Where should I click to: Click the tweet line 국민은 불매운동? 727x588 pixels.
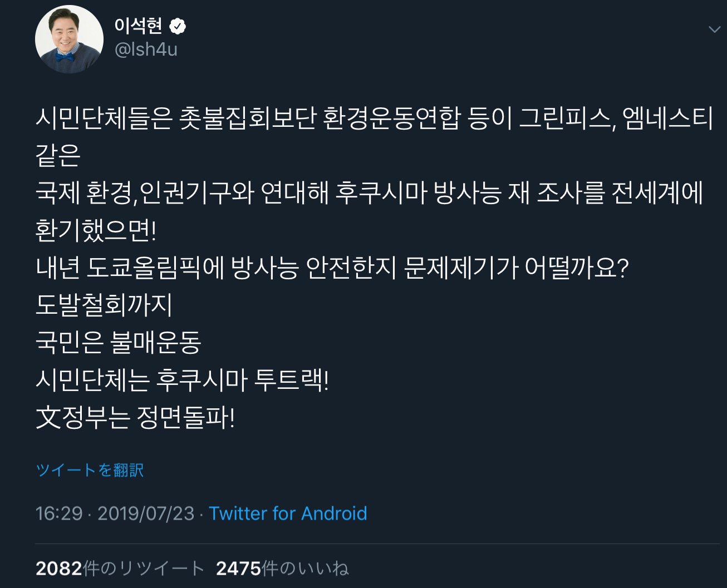coord(118,342)
